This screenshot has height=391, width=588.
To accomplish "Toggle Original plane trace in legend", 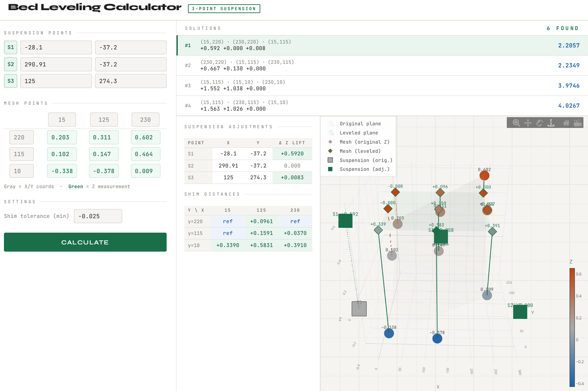I will tap(360, 124).
